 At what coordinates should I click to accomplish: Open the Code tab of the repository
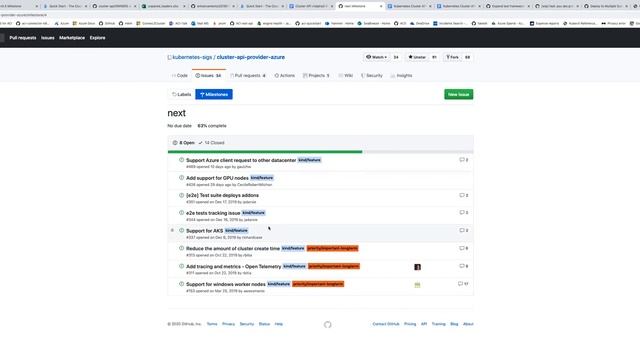[180, 76]
